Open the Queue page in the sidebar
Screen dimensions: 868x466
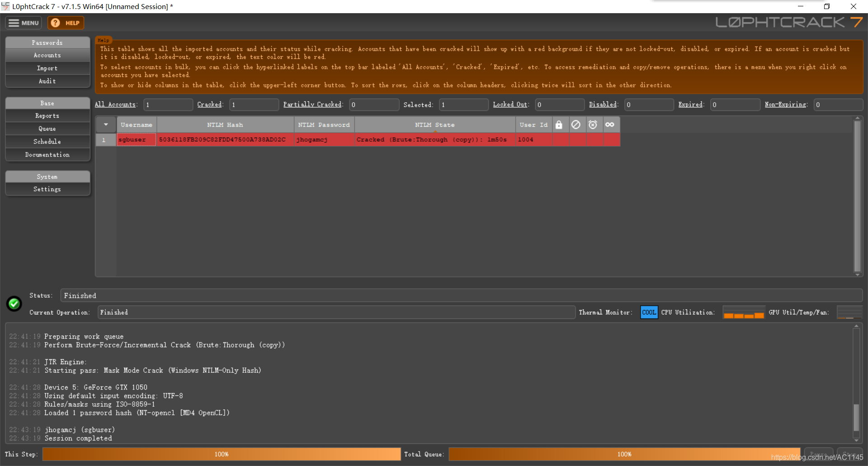pyautogui.click(x=47, y=129)
